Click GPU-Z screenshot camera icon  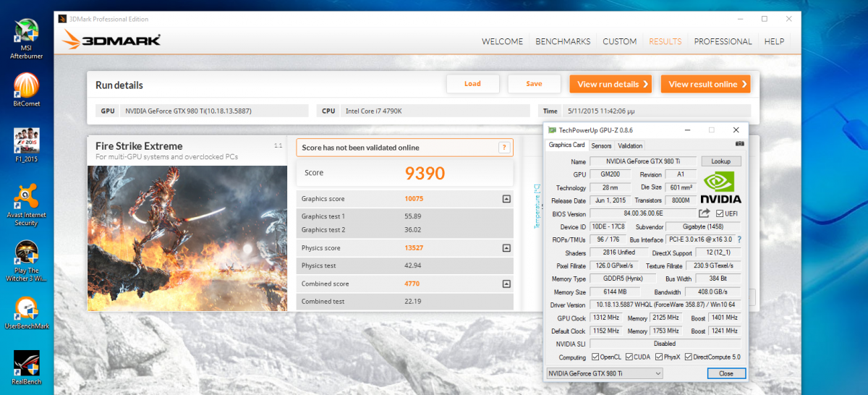click(x=740, y=145)
